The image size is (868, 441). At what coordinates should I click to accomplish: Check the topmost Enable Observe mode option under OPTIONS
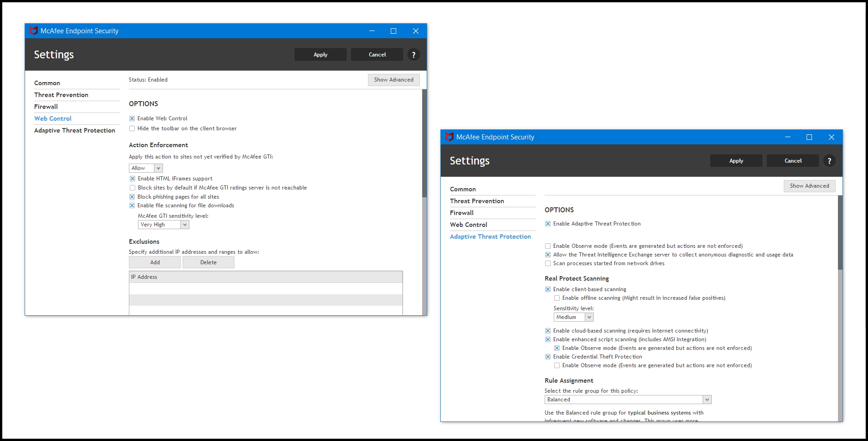548,246
